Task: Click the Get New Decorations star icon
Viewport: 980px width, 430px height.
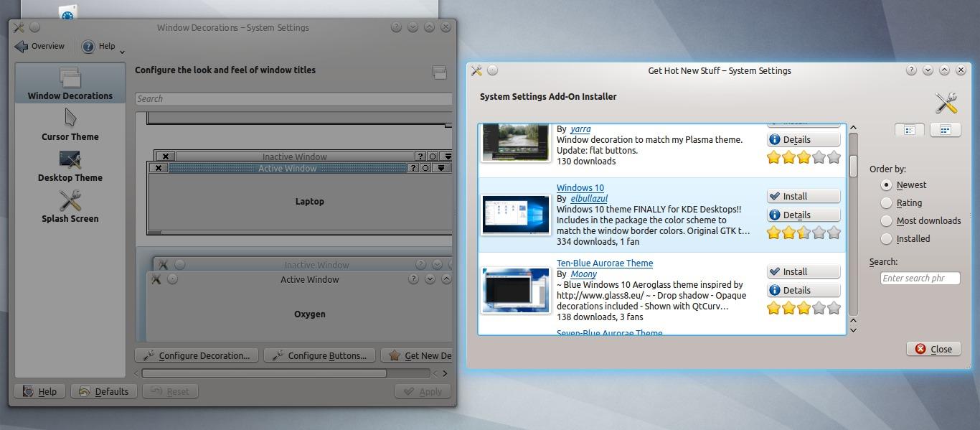Action: (394, 355)
